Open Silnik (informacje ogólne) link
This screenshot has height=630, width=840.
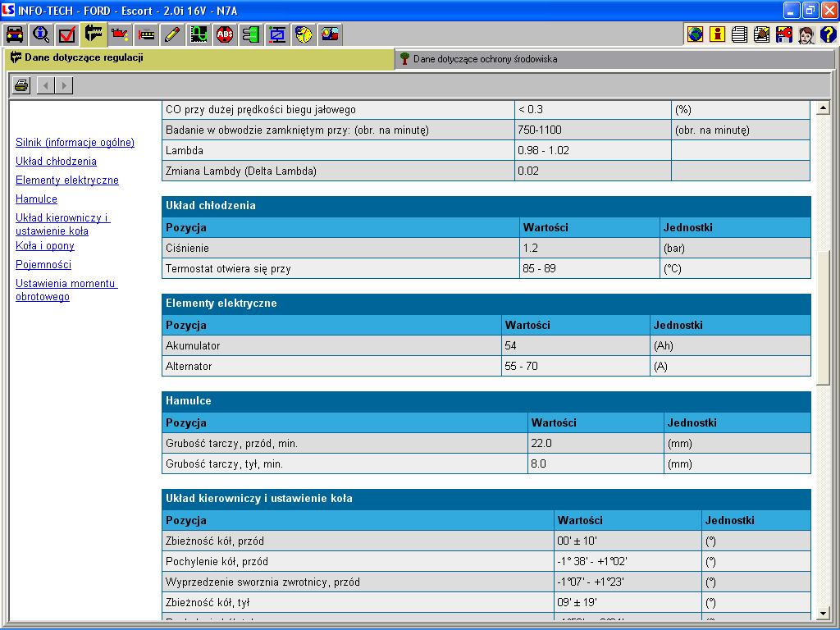tap(75, 143)
